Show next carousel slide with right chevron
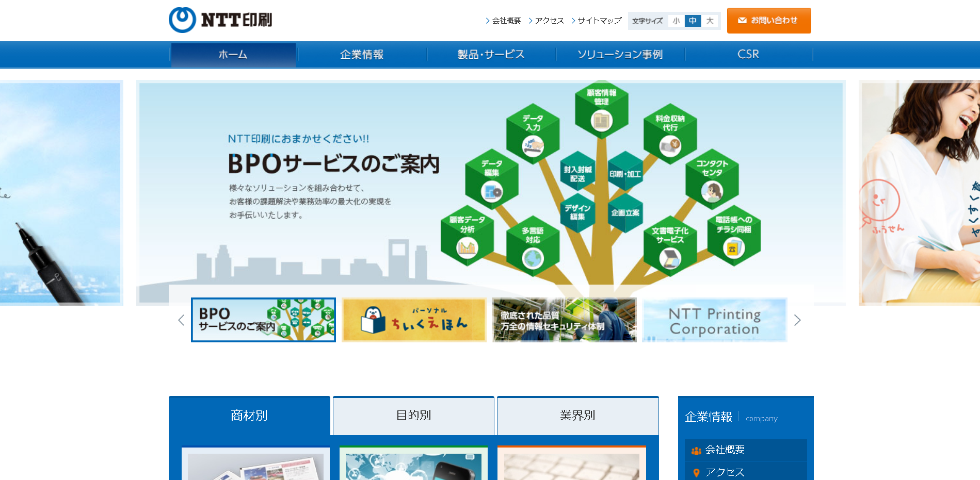 tap(797, 320)
